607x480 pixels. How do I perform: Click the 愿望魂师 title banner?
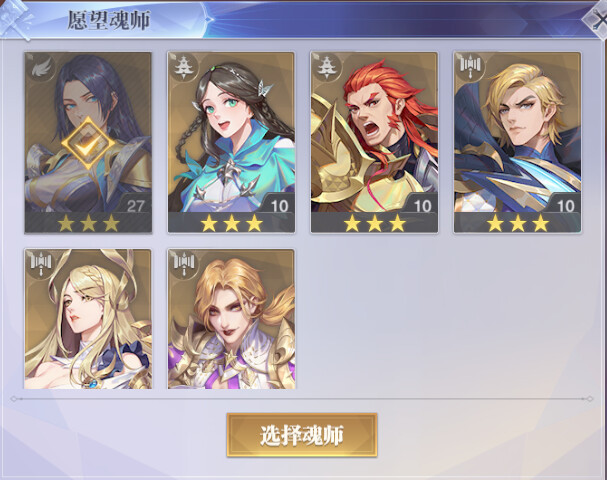[109, 20]
